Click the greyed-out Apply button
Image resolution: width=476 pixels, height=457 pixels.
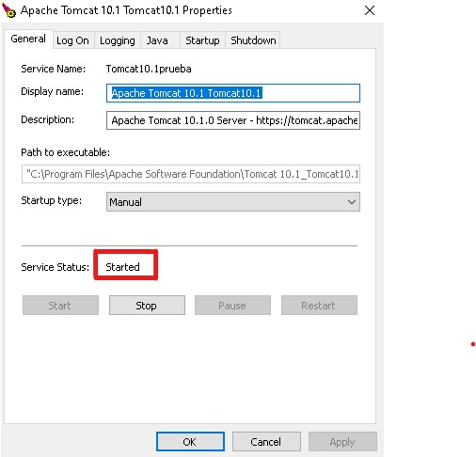[342, 442]
